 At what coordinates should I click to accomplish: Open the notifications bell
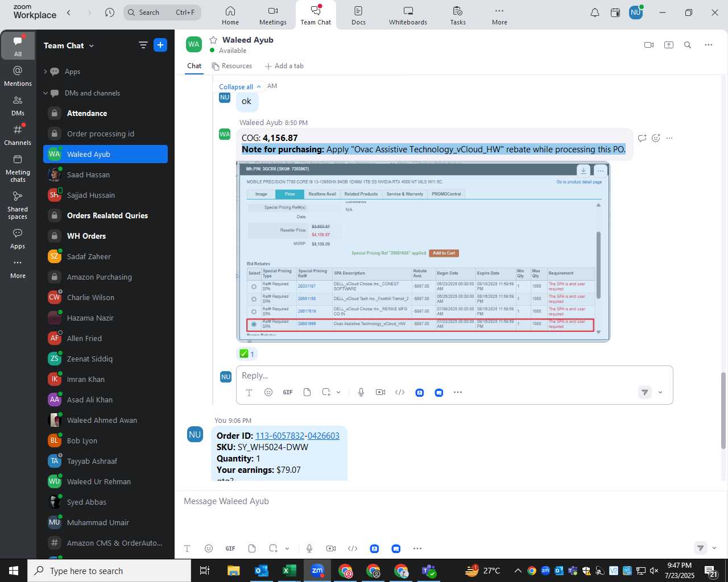click(595, 13)
